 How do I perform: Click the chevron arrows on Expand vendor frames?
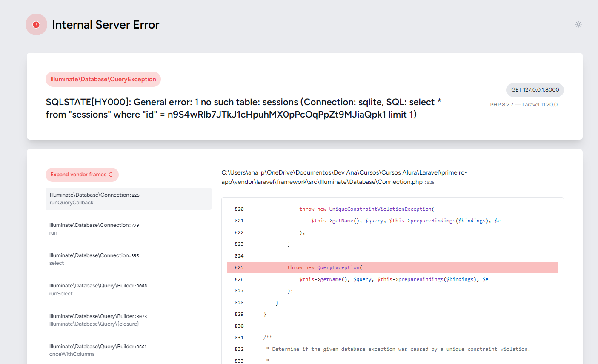[x=111, y=175]
